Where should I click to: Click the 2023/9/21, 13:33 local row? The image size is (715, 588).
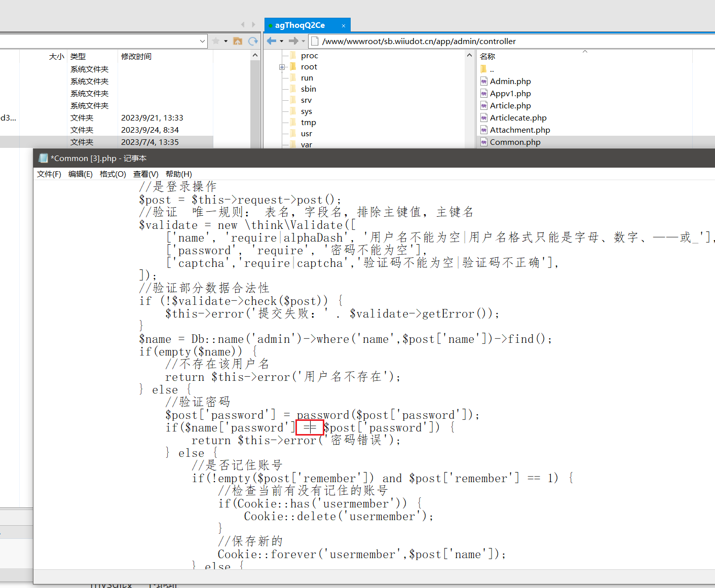pos(106,117)
